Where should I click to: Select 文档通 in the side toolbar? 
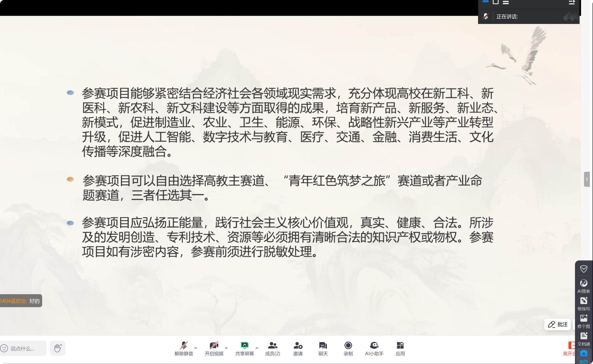(x=583, y=339)
